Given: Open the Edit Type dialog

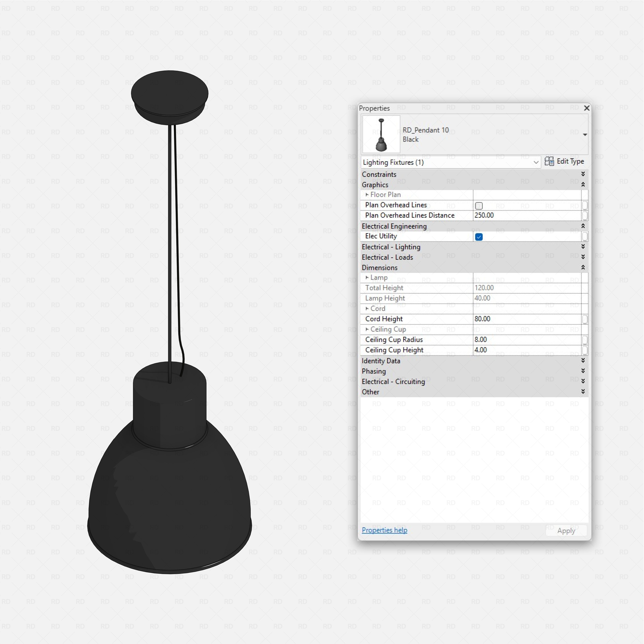Looking at the screenshot, I should (564, 162).
